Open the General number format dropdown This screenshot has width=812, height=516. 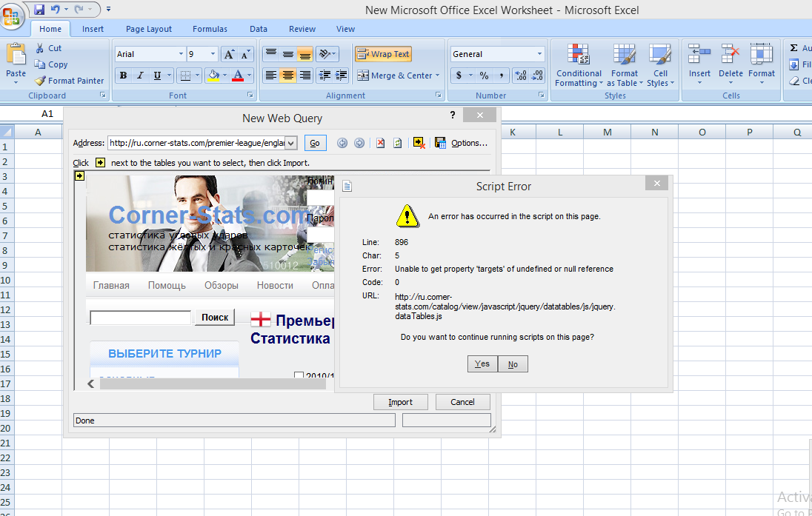point(539,54)
